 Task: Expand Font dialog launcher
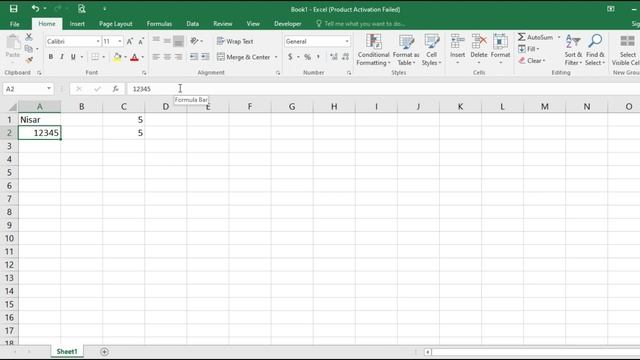coord(144,73)
